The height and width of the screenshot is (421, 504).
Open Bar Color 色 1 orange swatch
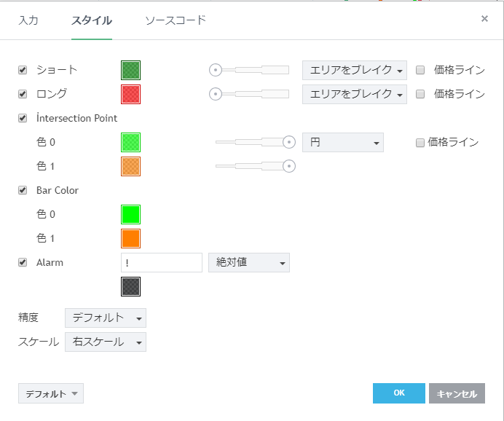click(x=130, y=238)
